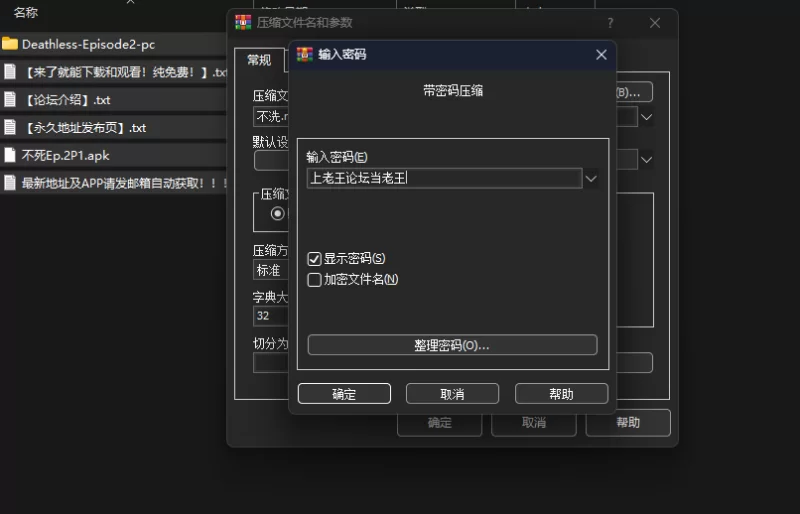Viewport: 800px width, 514px height.
Task: Click 取消 in password dialog
Action: (452, 394)
